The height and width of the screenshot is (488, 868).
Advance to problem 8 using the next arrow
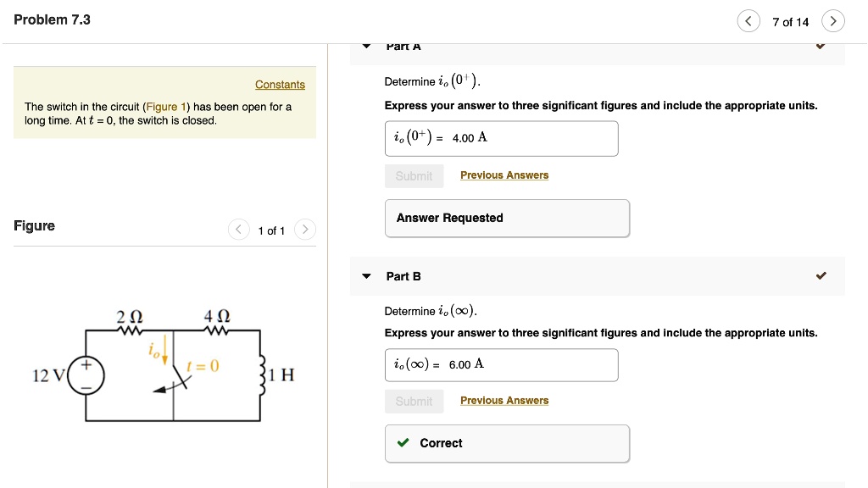[x=832, y=21]
